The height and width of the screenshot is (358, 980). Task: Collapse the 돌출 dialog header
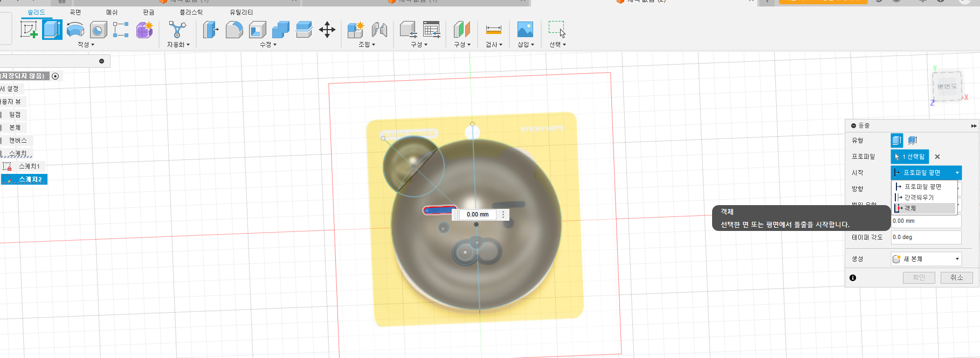(853, 125)
